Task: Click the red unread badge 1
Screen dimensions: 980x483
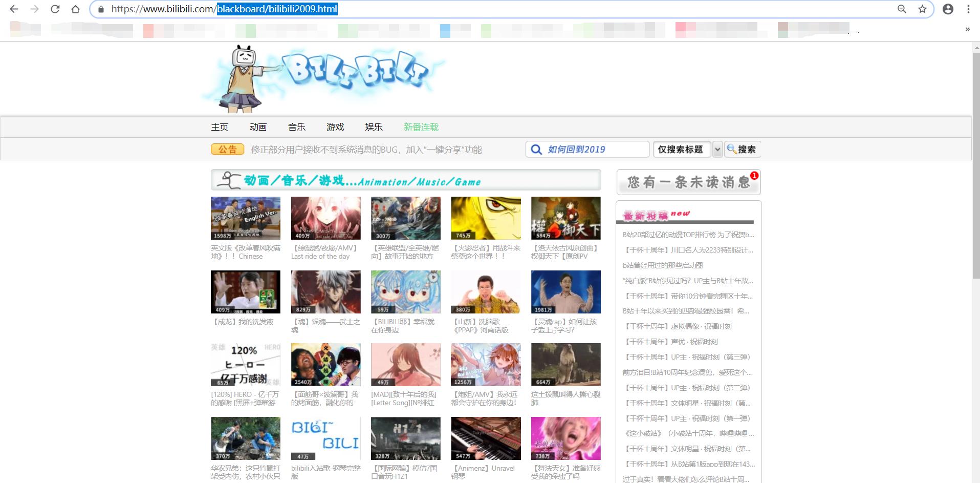Action: (x=754, y=176)
